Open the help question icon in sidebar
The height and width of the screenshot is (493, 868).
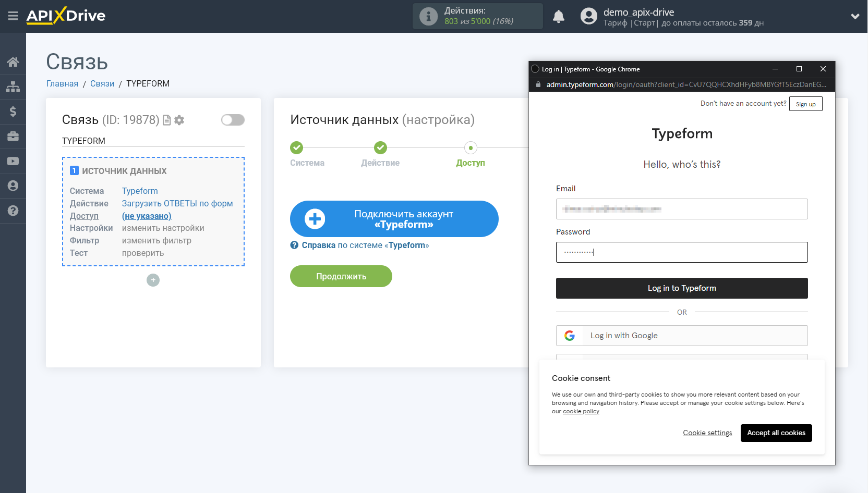(x=13, y=211)
